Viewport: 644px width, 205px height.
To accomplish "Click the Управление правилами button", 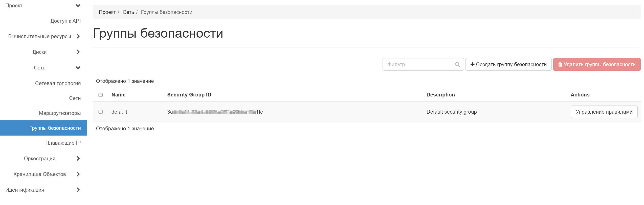I will pos(604,112).
